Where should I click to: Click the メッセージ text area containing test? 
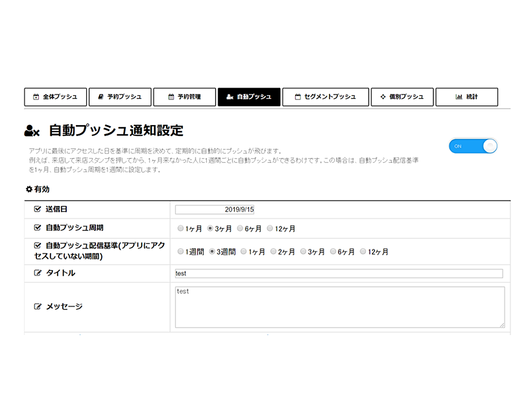click(x=339, y=306)
